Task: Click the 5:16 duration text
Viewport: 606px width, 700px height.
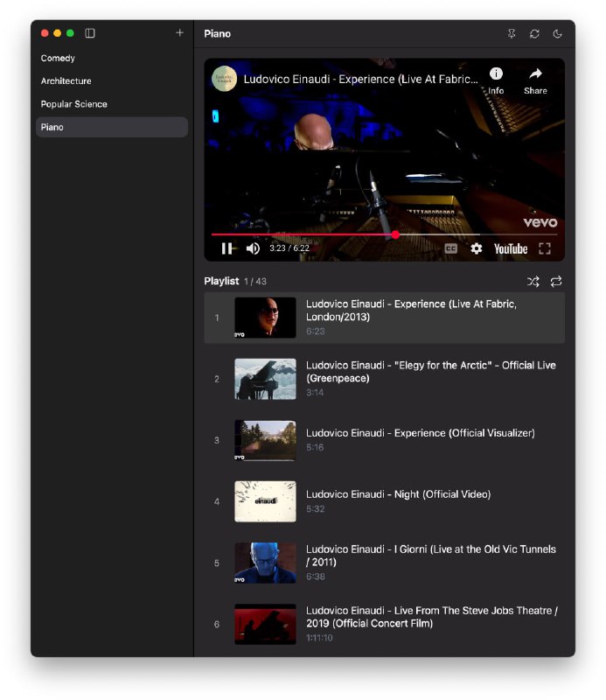Action: pyautogui.click(x=315, y=447)
